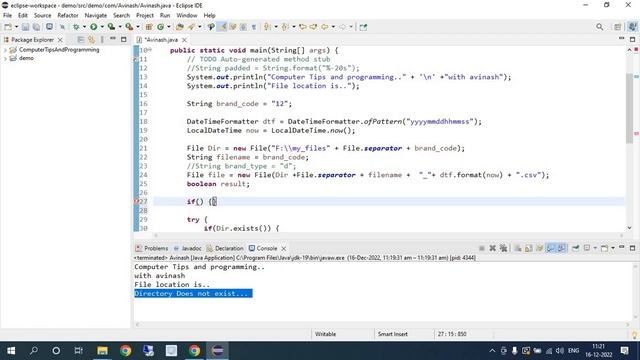Open the Project menu
Image resolution: width=640 pixels, height=360 pixels.
pos(145,16)
